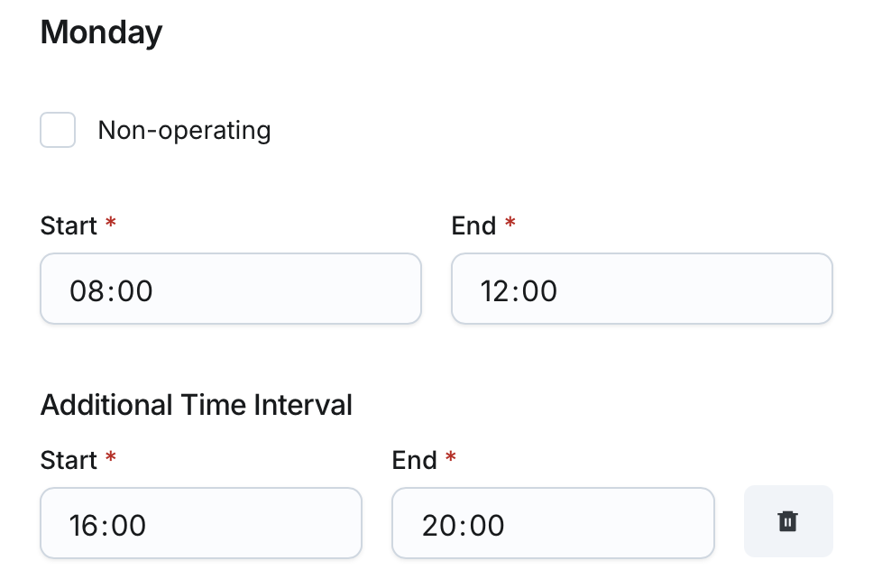Focus the additional interval end field 20:00
The width and height of the screenshot is (882, 588).
(552, 523)
